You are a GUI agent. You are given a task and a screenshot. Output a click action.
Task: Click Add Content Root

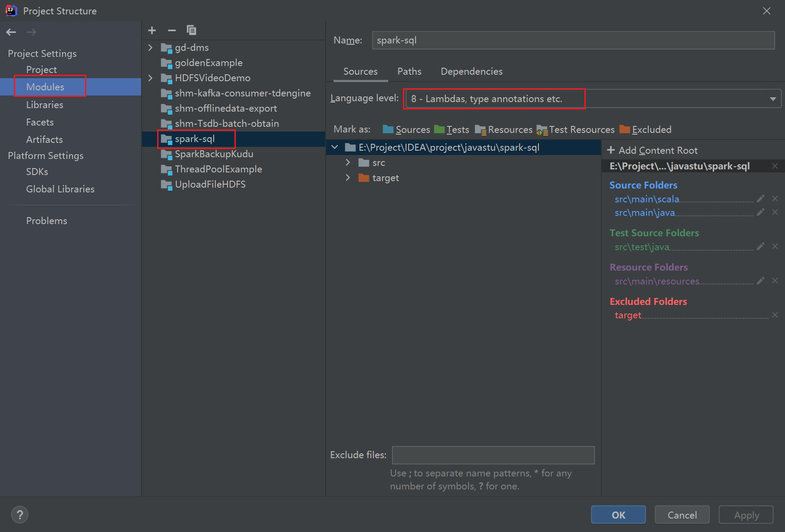(653, 150)
